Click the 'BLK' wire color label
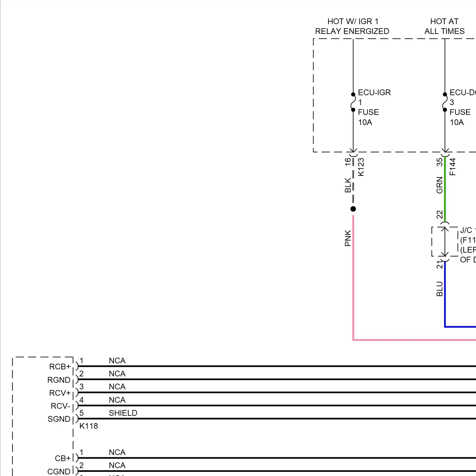This screenshot has width=476, height=476. [348, 185]
